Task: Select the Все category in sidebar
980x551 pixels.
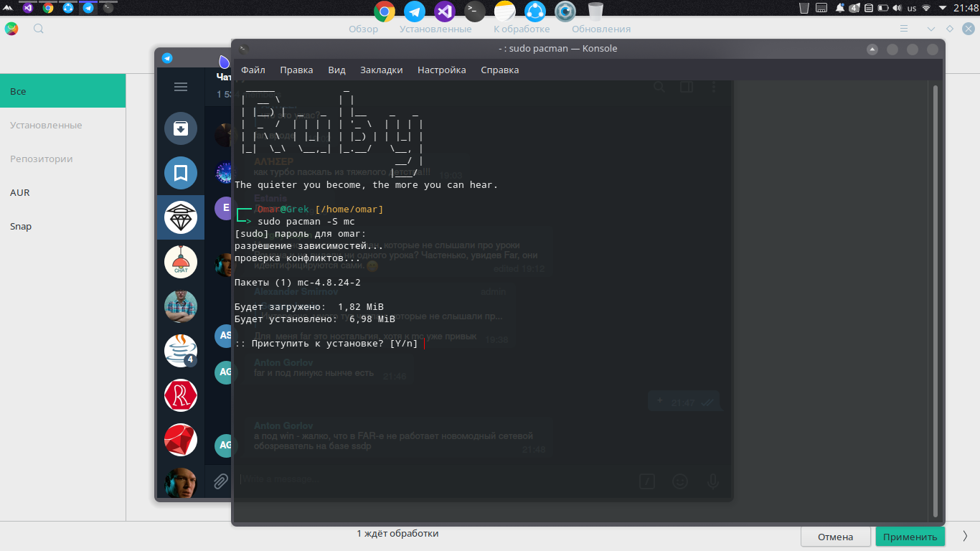Action: click(62, 91)
